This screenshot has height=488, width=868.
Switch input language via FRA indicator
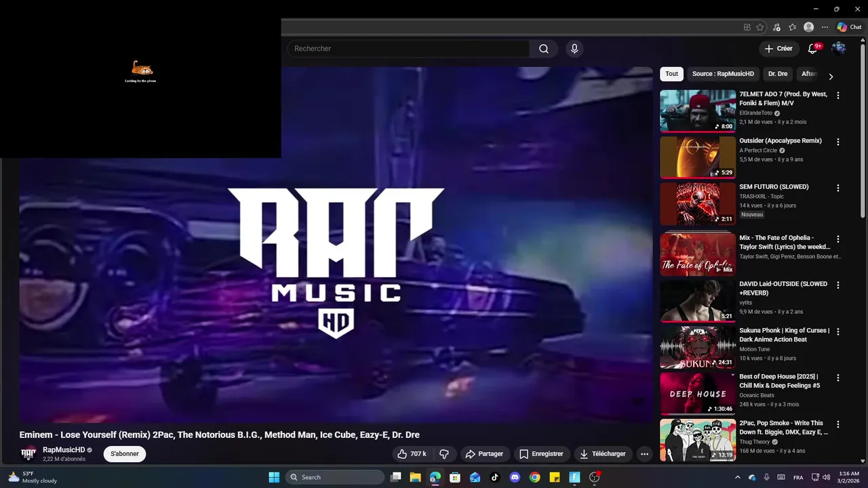pyautogui.click(x=798, y=477)
